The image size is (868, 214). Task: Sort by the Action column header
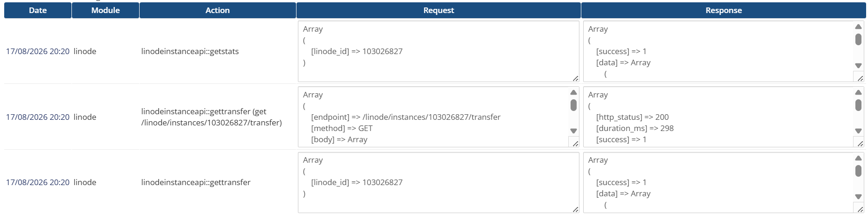coord(218,10)
